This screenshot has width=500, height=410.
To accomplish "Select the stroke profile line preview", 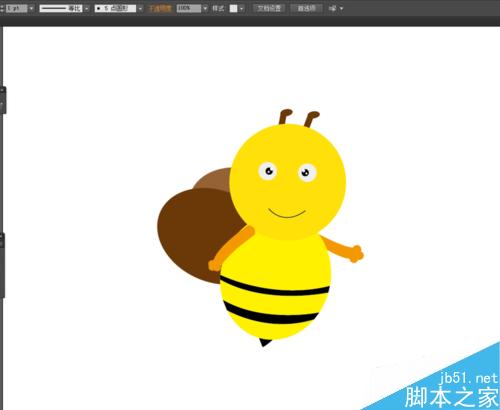I will 61,8.
